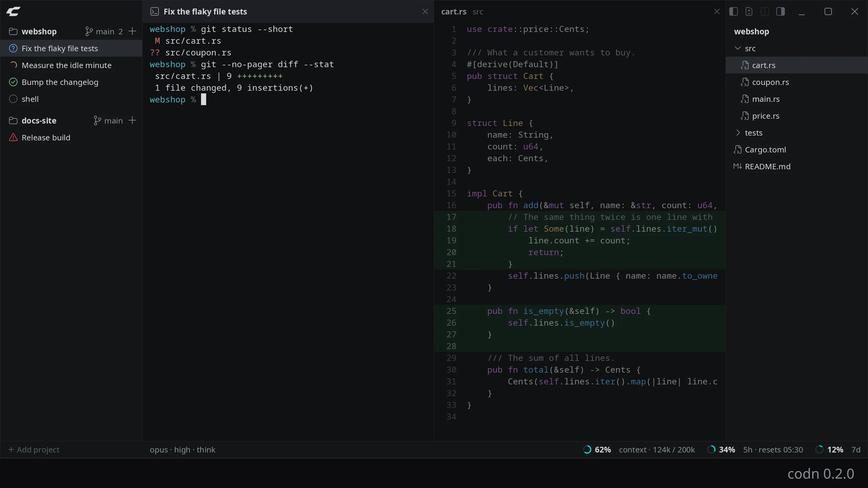Click the green checkmark icon on Bump the changelog
The height and width of the screenshot is (488, 868).
pyautogui.click(x=13, y=82)
